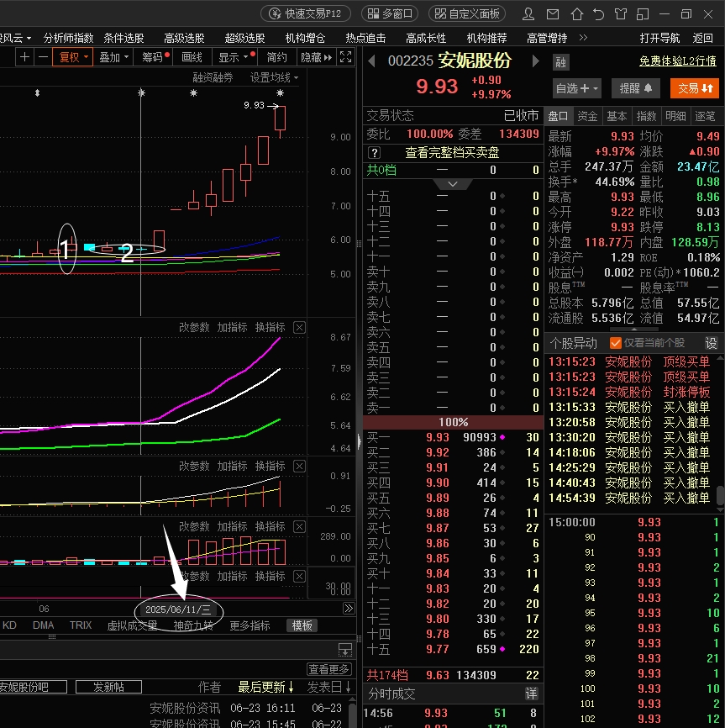Viewport: 725px width, 728px height.
Task: Click the double-arrow timeline scroll icon
Action: click(x=349, y=609)
